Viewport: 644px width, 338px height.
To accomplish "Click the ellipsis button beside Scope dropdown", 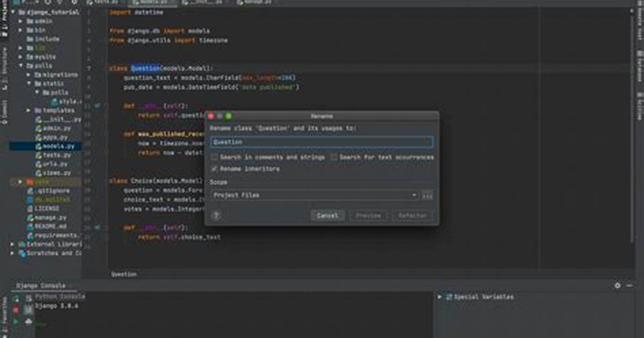I will 427,195.
